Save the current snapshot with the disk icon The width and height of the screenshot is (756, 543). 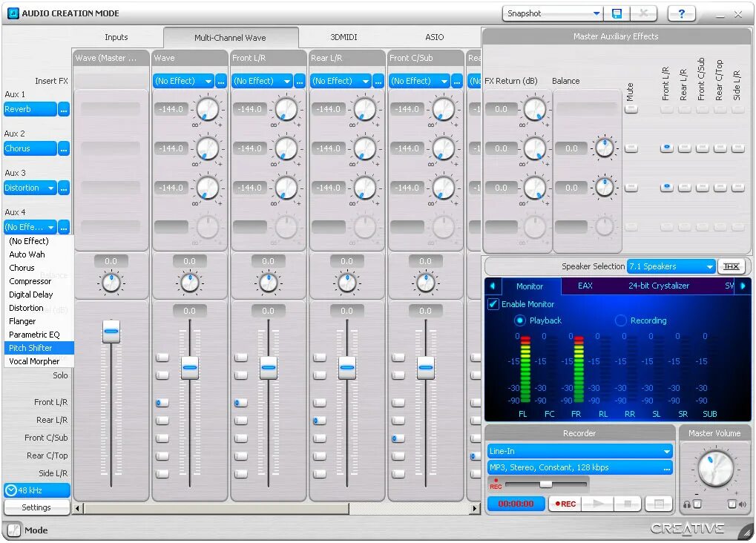[x=617, y=13]
